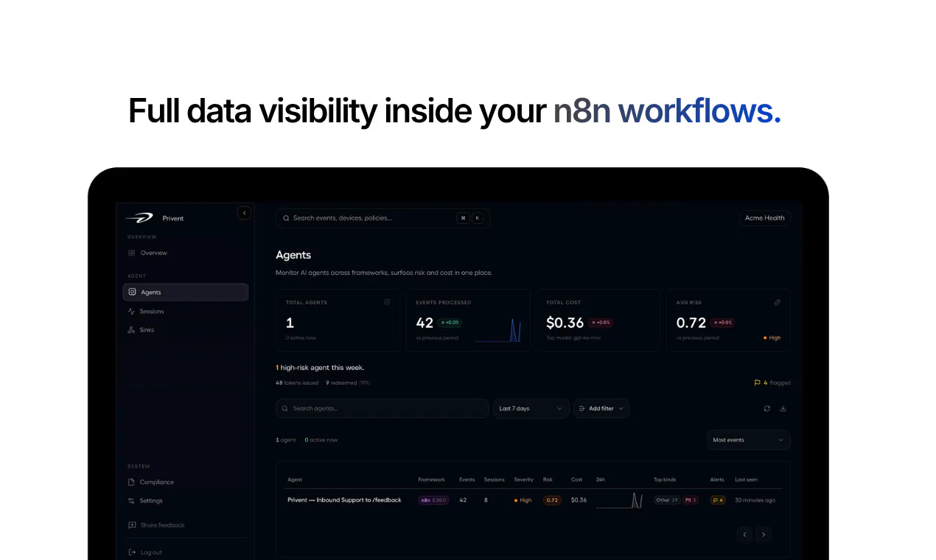Screen dimensions: 936x560
Task: Click the Severity column header
Action: click(524, 480)
